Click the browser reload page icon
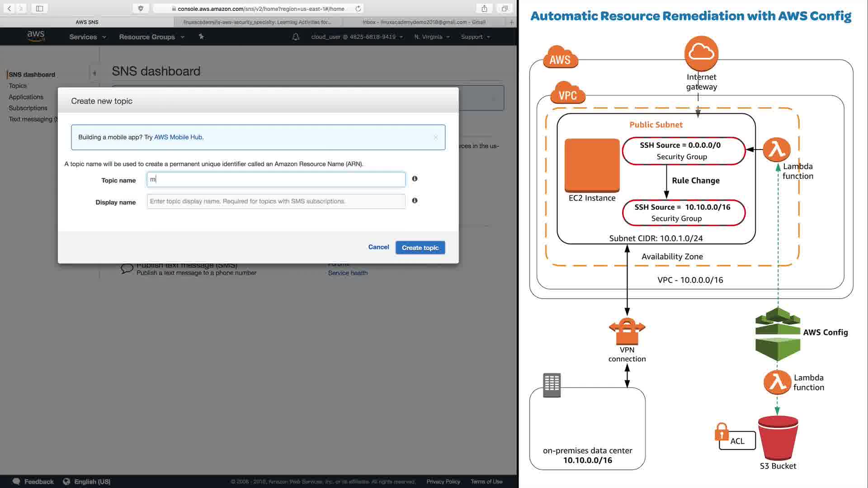This screenshot has width=868, height=488. point(358,9)
